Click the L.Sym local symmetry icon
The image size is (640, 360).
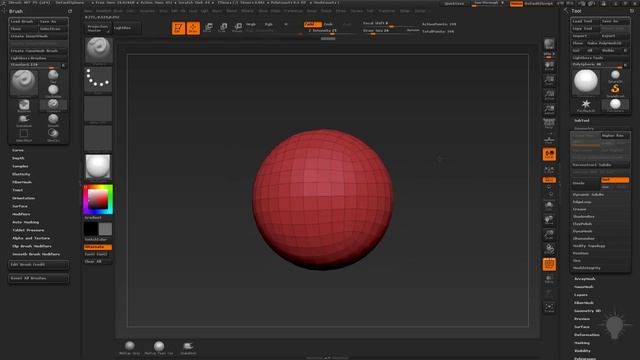click(x=549, y=169)
